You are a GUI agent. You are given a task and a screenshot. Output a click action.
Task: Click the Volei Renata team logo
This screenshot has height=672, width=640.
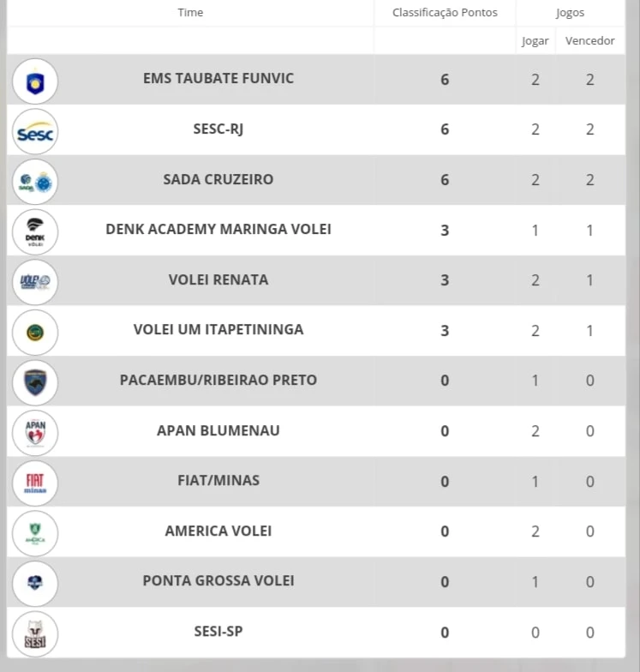[35, 282]
